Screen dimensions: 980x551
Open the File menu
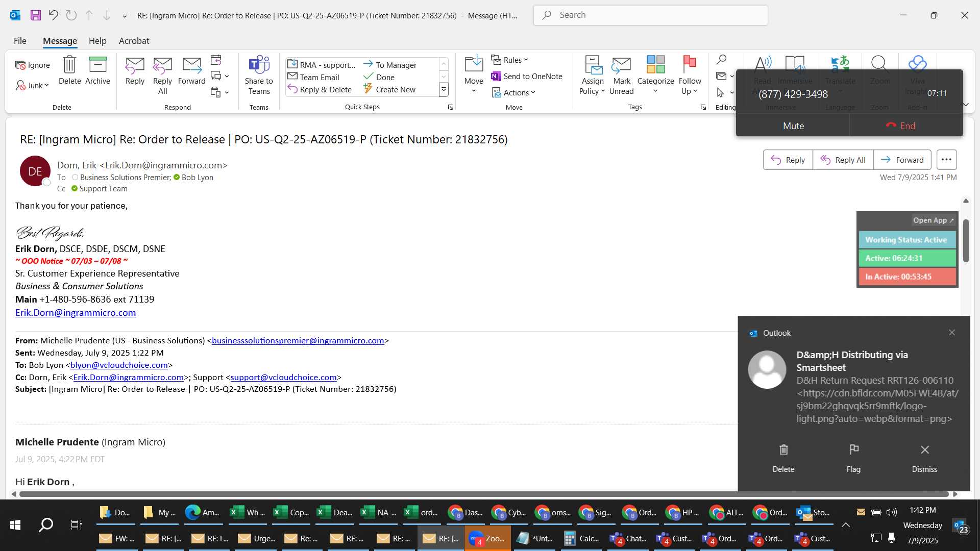(20, 41)
